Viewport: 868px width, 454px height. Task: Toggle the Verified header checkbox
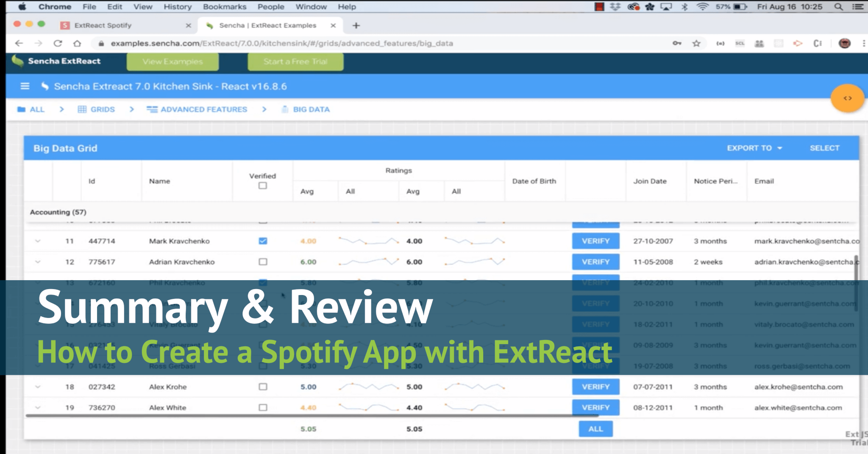pyautogui.click(x=263, y=186)
